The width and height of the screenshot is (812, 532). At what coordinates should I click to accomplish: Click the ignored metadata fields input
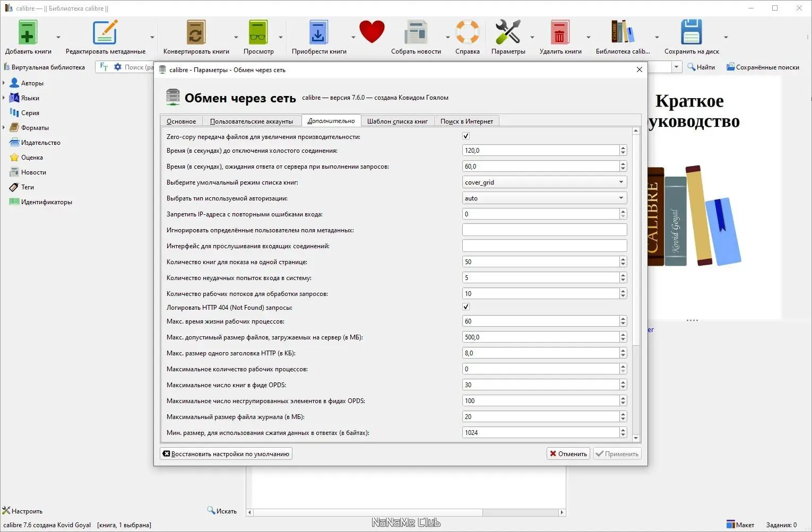pos(545,230)
